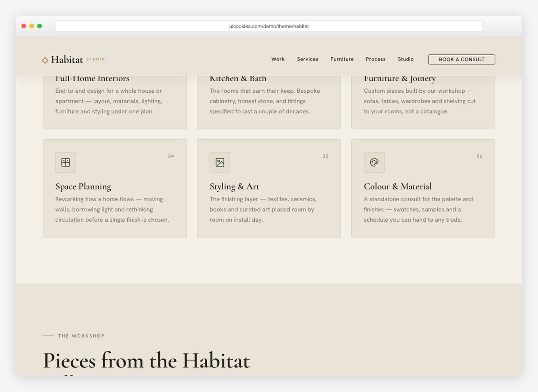Click the Space Planning floor-plan icon

click(65, 162)
